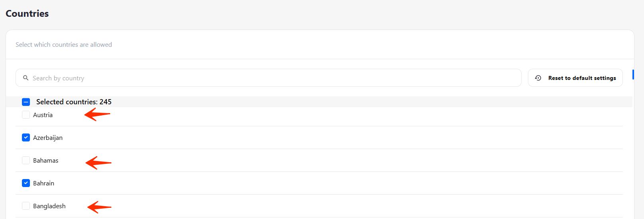The width and height of the screenshot is (644, 219).
Task: Click the blue scrollbar thumb
Action: pos(633,74)
